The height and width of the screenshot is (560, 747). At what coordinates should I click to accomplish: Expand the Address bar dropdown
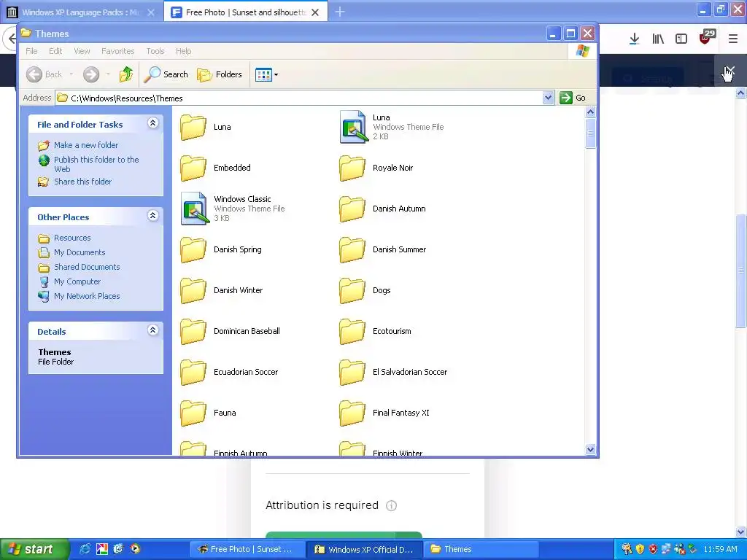(x=548, y=98)
